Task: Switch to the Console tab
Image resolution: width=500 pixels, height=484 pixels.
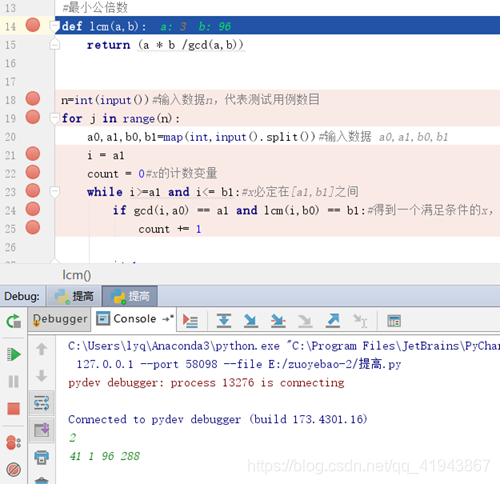Action: (135, 319)
